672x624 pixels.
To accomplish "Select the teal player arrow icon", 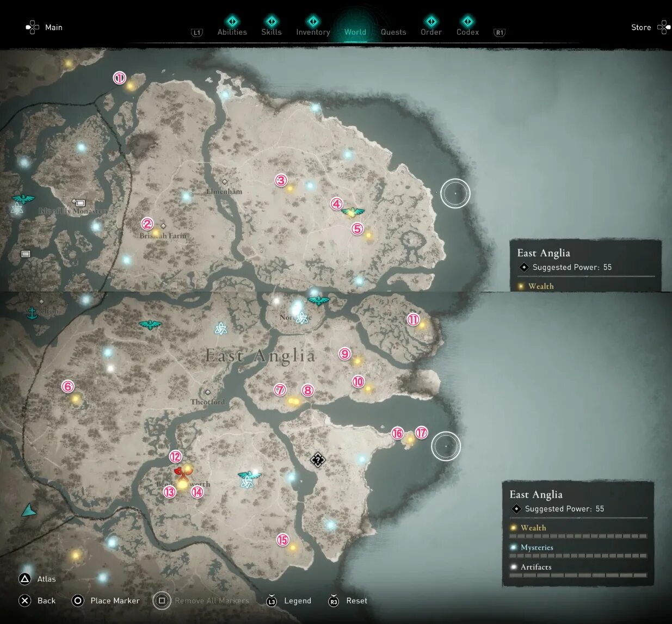I will pos(28,510).
